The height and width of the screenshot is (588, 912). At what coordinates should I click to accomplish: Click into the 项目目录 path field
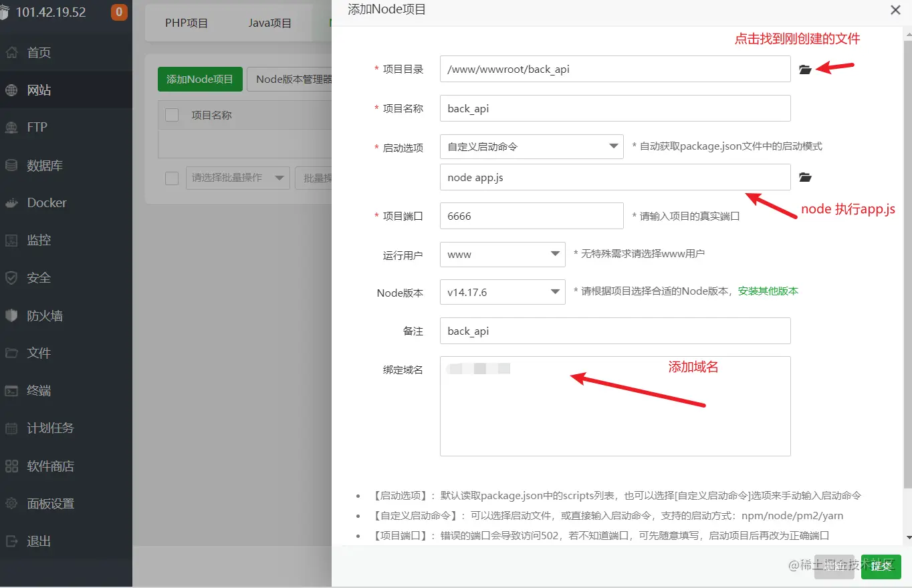[x=615, y=69]
